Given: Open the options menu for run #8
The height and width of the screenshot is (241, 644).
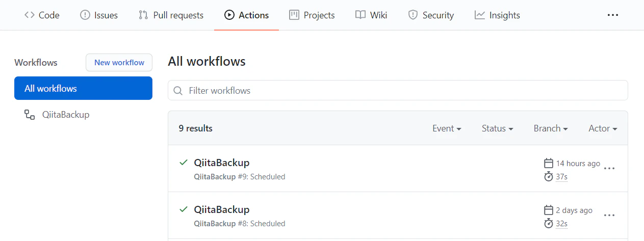Looking at the screenshot, I should 609,215.
